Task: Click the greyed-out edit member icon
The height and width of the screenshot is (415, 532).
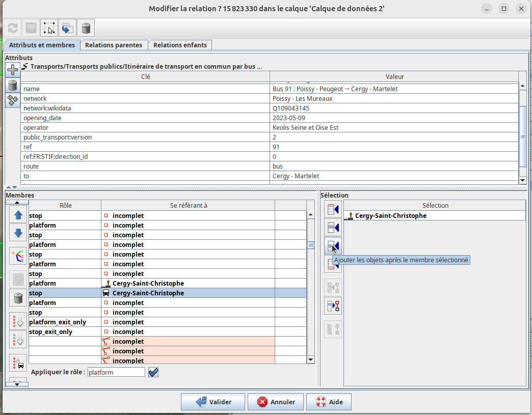Action: 18,280
